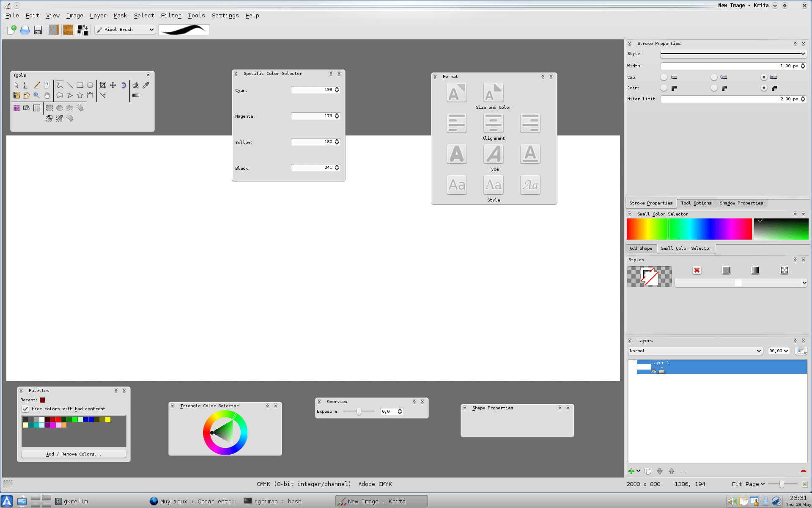Adjust the Exposure slider in Overview
Viewport: 812px width, 508px height.
tap(359, 411)
